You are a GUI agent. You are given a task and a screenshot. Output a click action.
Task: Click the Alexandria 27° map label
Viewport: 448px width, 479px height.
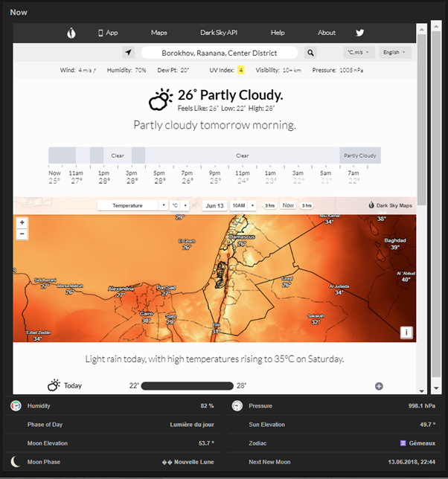tap(121, 292)
